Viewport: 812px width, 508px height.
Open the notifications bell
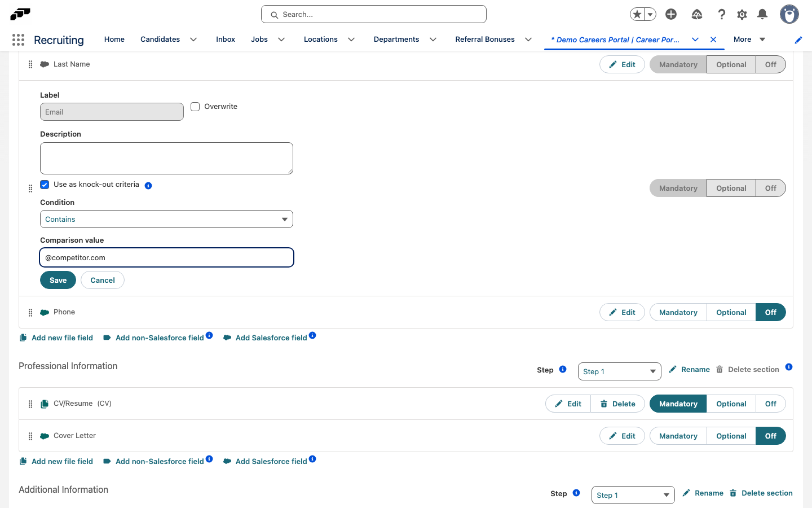click(x=762, y=14)
